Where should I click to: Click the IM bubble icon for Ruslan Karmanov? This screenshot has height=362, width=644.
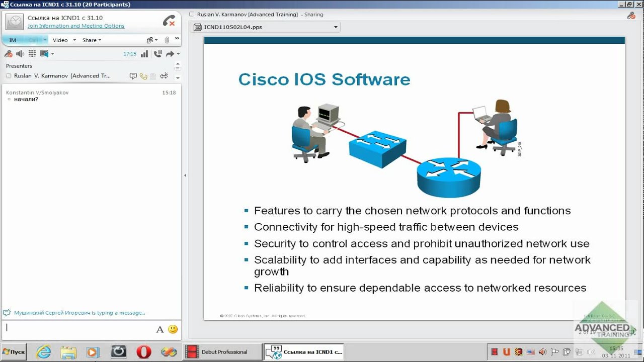(133, 76)
